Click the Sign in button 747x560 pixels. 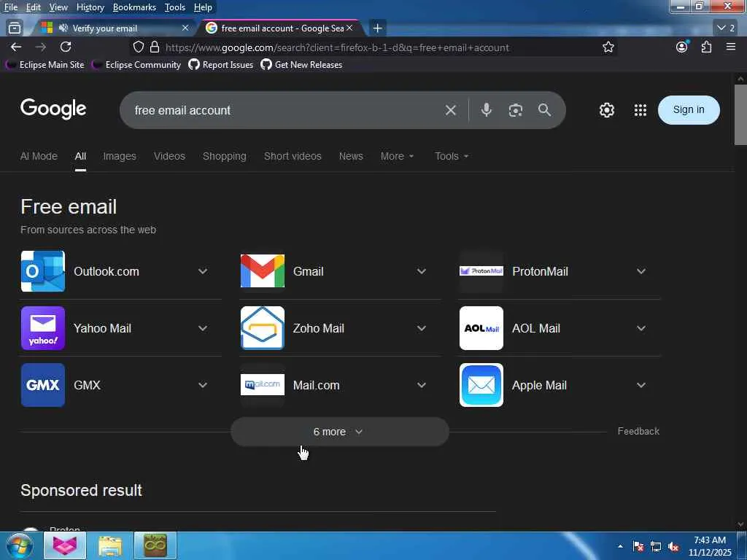[689, 110]
